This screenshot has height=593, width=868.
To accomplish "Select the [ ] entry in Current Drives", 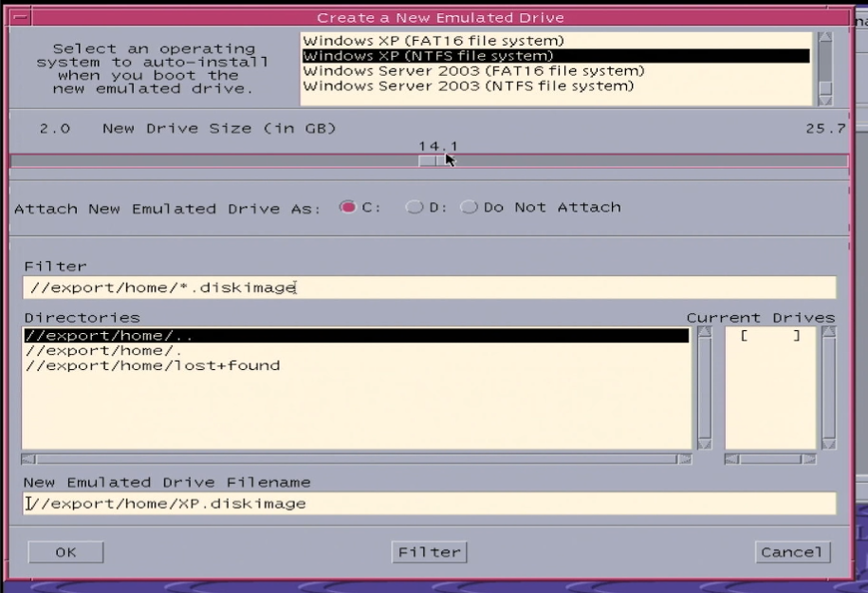I will point(770,336).
